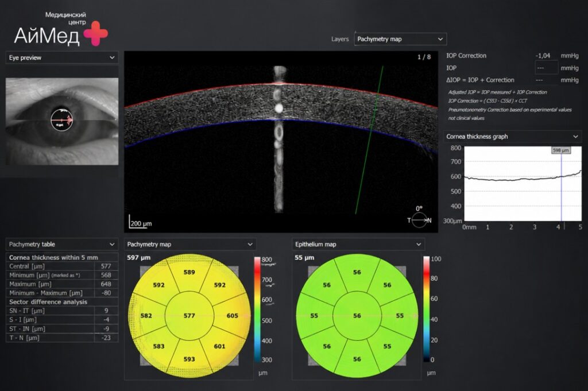Click the green caliper line on the OCT scan
The image size is (588, 391).
coord(369,140)
